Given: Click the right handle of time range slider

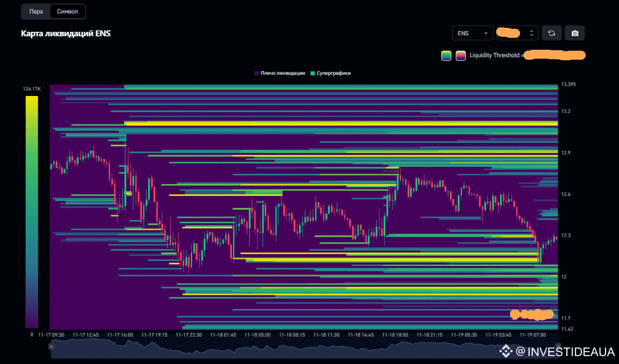Looking at the screenshot, I should click(558, 346).
